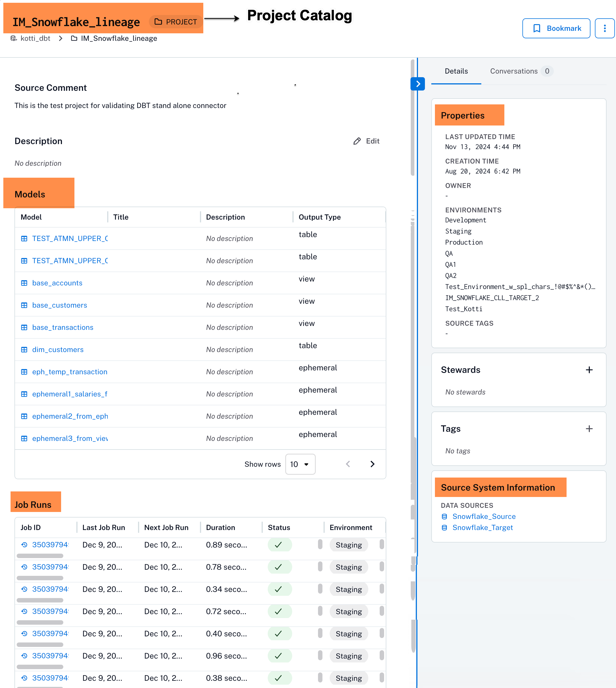
Task: Open the three-dot more options menu
Action: click(x=605, y=28)
